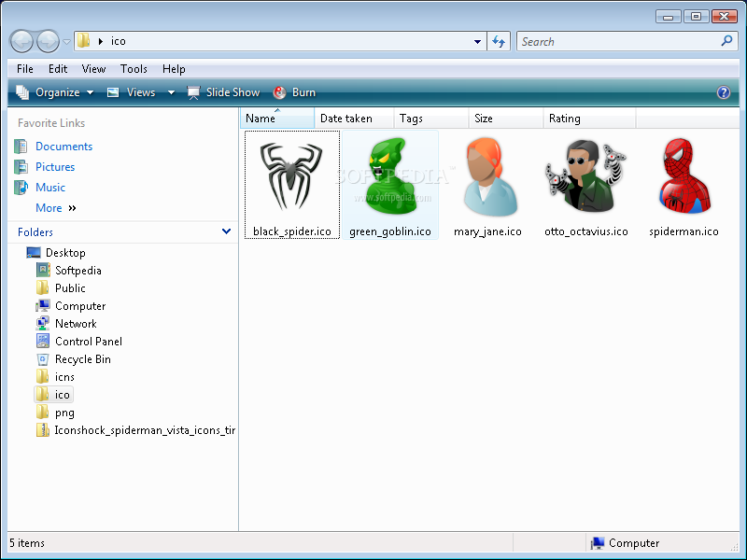Click the Back navigation arrow button
The width and height of the screenshot is (747, 560).
[x=21, y=41]
